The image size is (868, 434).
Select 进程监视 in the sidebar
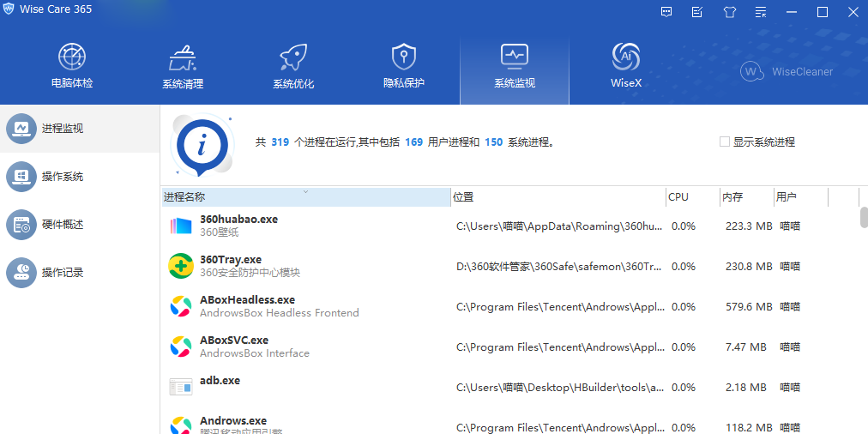click(80, 129)
